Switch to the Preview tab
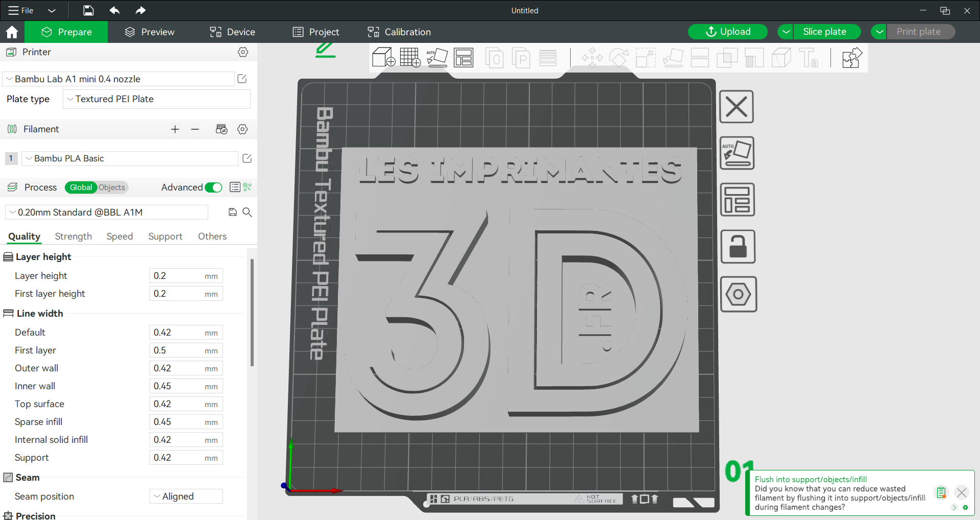 (150, 32)
